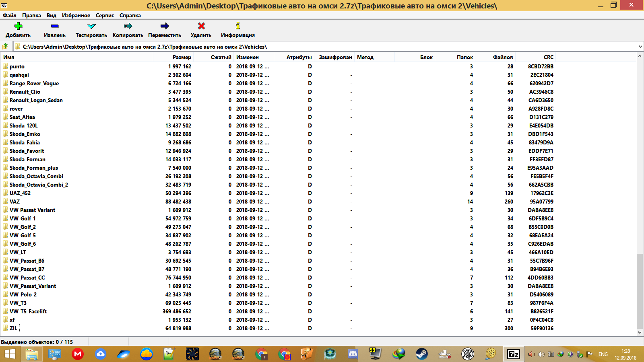The height and width of the screenshot is (362, 644).
Task: Click the VAZ folder icon
Action: pyautogui.click(x=5, y=201)
